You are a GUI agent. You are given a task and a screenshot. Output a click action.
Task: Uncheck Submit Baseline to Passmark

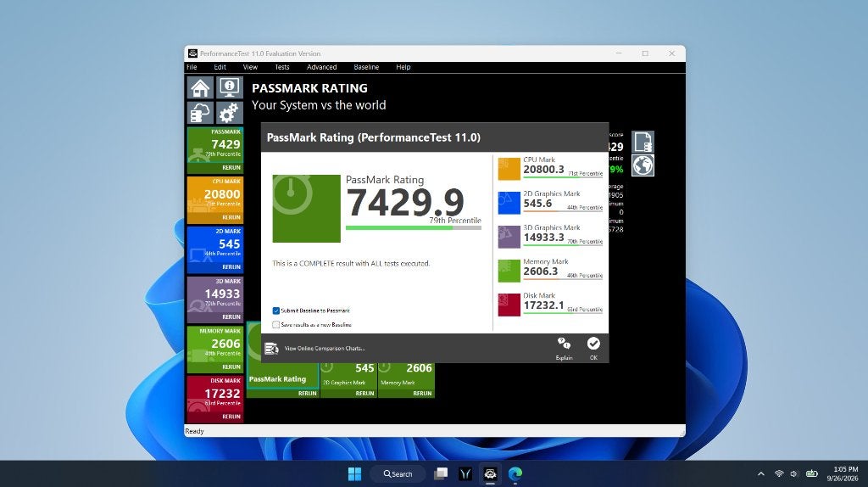[275, 311]
